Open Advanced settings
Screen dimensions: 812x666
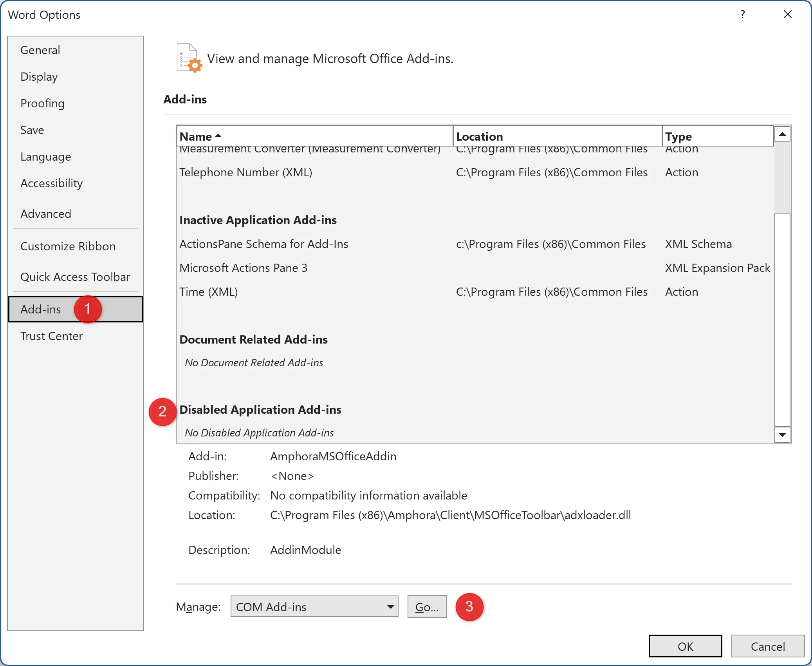(x=75, y=214)
